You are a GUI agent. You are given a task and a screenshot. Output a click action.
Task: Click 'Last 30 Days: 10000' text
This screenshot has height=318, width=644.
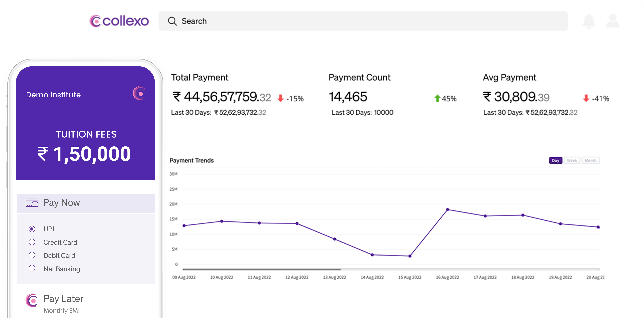click(x=363, y=112)
